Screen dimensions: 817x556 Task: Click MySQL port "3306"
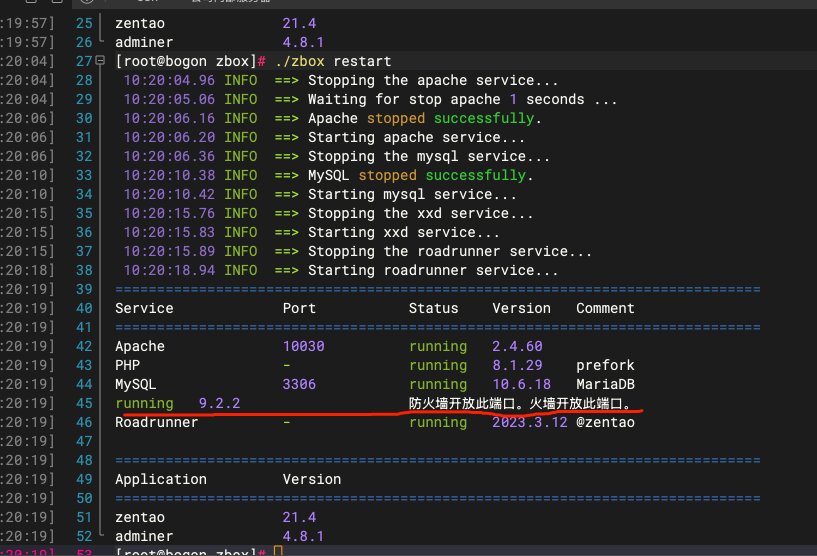[x=299, y=385]
